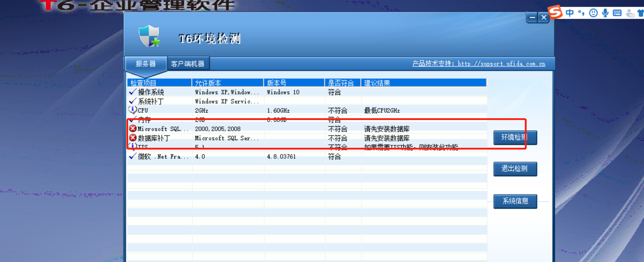This screenshot has height=262, width=644.
Task: Click the Windows 10 version cell
Action: 283,92
